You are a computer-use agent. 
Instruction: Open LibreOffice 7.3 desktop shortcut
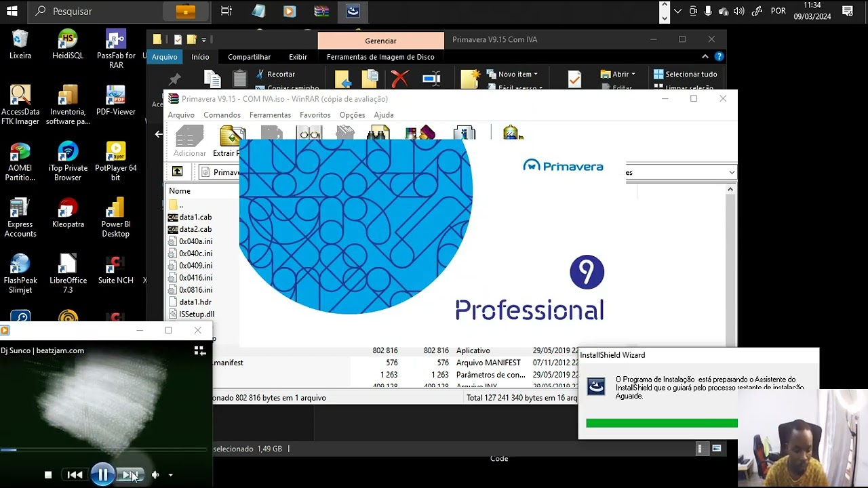(x=68, y=274)
